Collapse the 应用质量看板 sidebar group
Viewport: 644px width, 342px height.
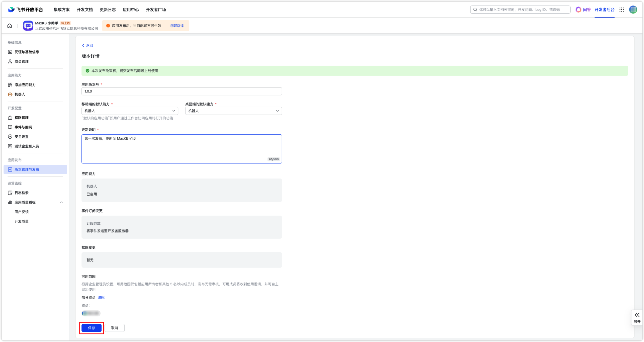click(x=61, y=202)
